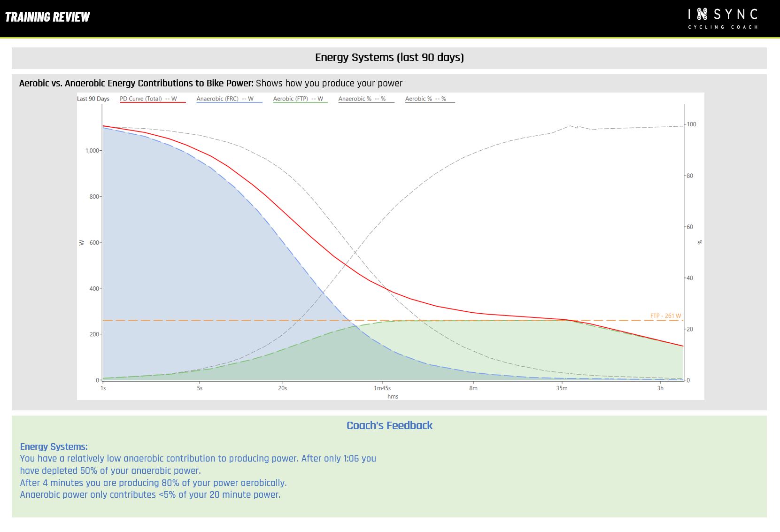Click the Coach's Feedback heading

[389, 425]
